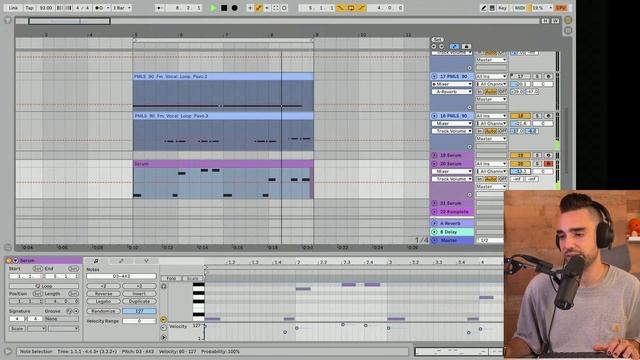Open the Notes tab in clip view

pos(96,261)
